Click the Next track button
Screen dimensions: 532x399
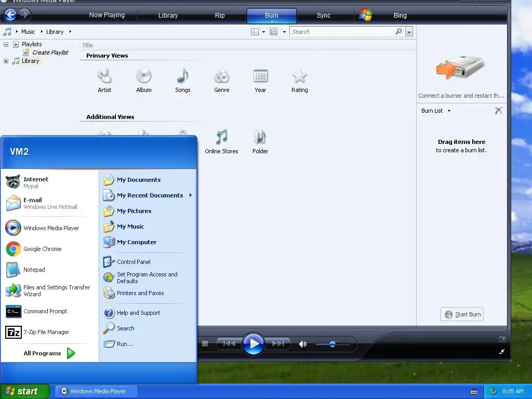(278, 344)
